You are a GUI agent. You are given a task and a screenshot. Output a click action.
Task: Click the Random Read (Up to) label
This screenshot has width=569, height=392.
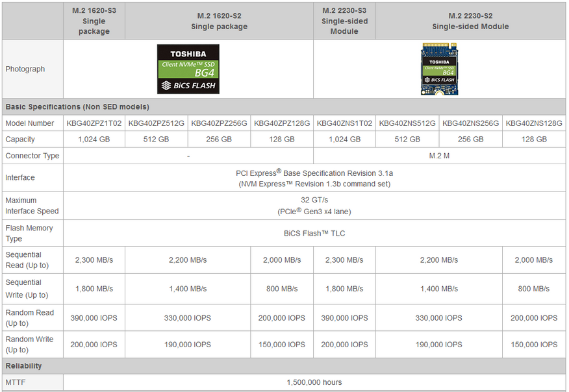click(29, 317)
